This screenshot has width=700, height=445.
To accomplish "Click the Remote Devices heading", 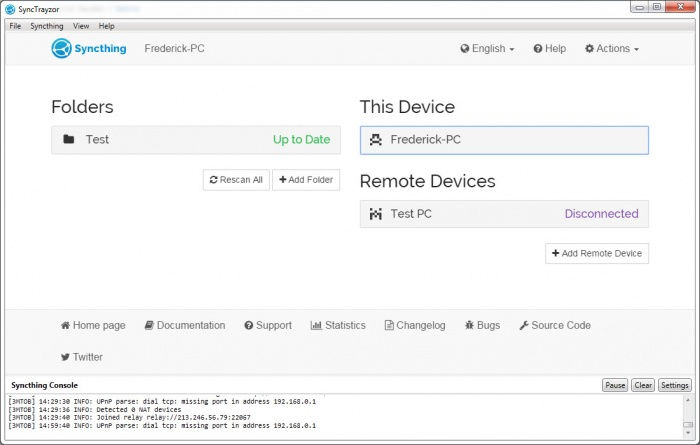I will pyautogui.click(x=428, y=181).
